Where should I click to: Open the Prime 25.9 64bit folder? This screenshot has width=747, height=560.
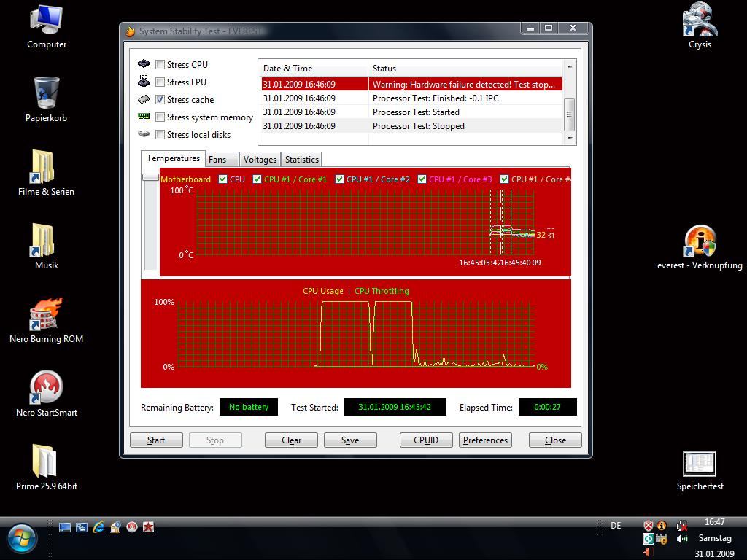point(46,467)
